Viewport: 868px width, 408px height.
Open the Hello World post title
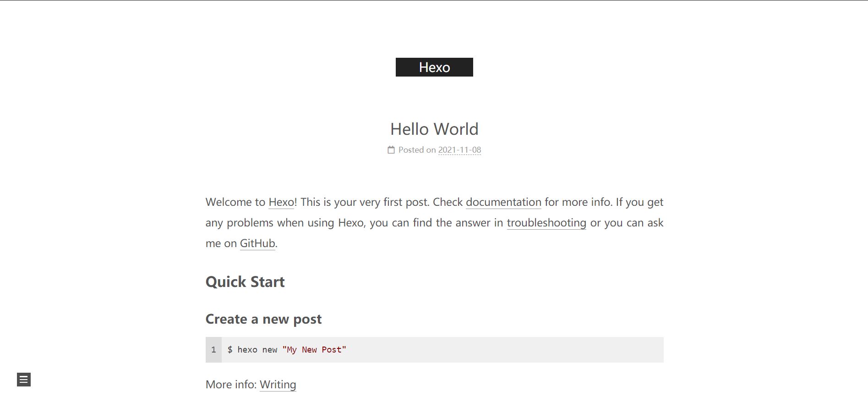434,129
